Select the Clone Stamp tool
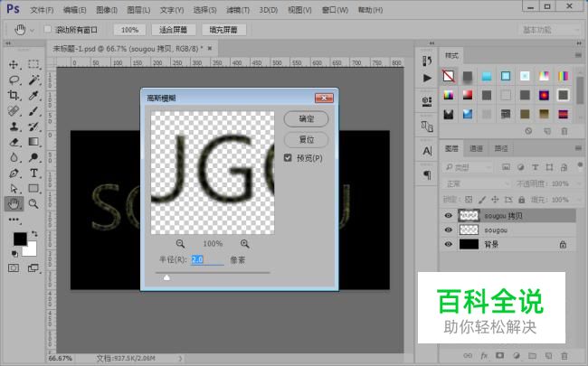Viewport: 588px width, 366px height. pos(14,127)
